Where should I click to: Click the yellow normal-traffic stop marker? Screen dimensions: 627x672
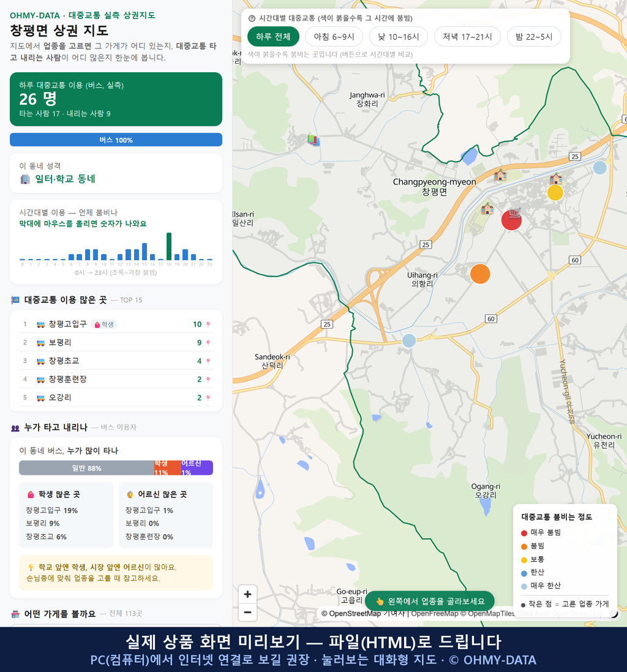(555, 193)
